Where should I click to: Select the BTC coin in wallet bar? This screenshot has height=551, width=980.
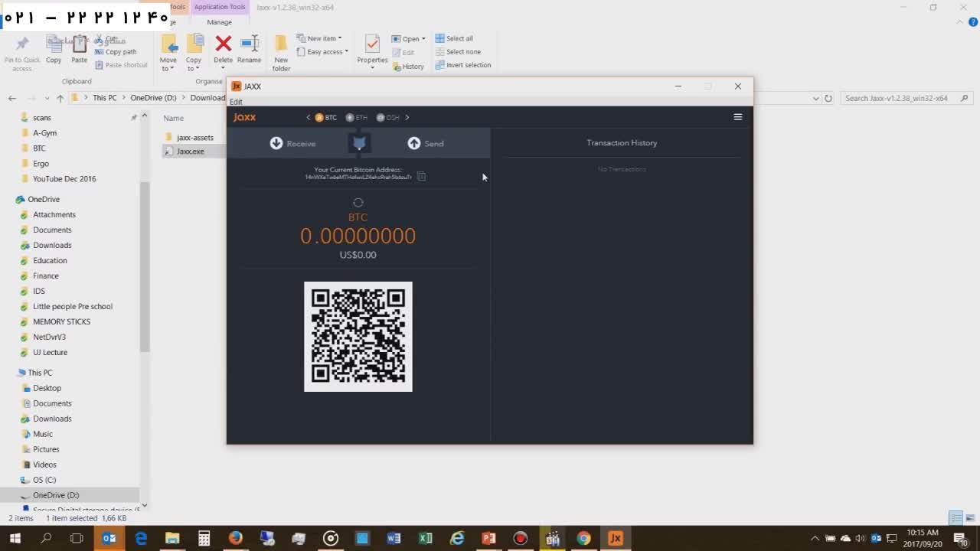(325, 118)
